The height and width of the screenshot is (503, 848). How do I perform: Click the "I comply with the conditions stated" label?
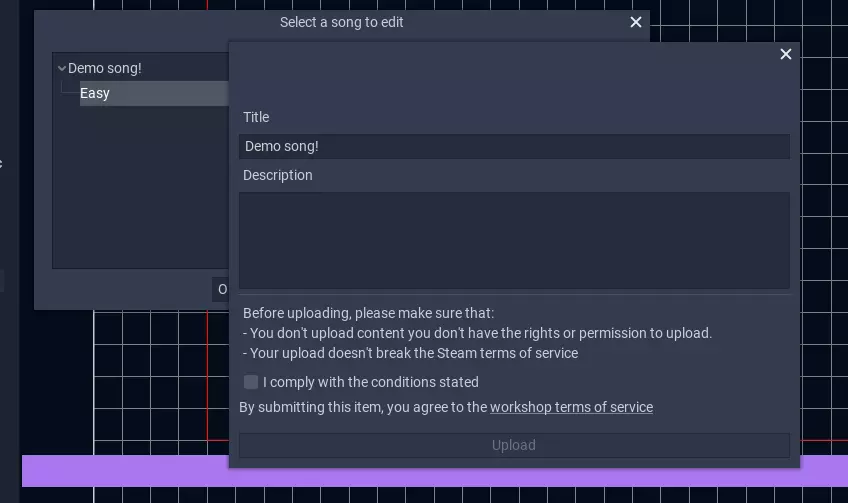[x=371, y=382]
